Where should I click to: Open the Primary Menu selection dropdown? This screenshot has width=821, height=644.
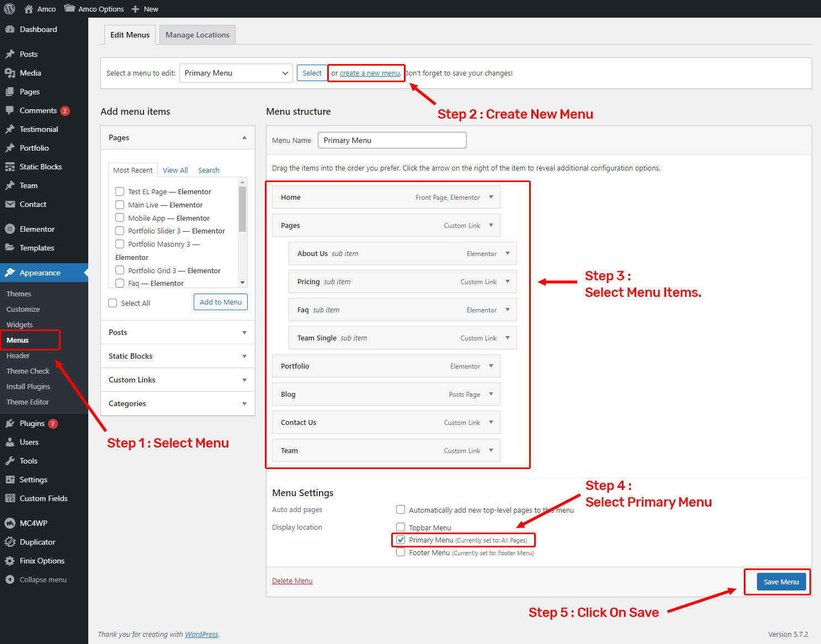coord(236,73)
